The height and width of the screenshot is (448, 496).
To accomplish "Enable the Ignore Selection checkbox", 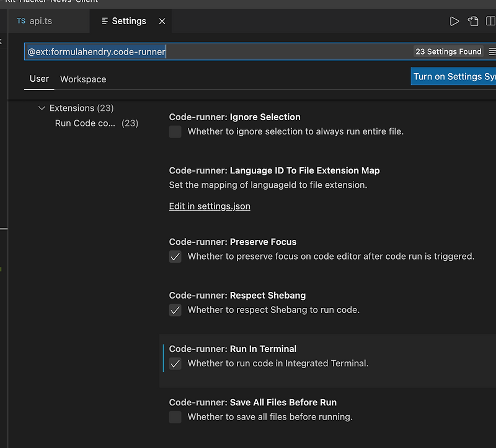I will point(175,131).
